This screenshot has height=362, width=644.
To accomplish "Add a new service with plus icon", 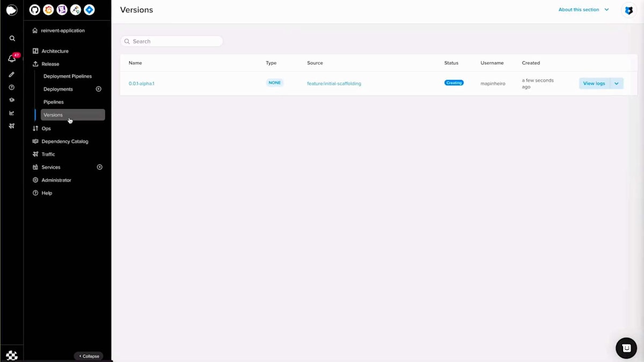I will pyautogui.click(x=99, y=167).
